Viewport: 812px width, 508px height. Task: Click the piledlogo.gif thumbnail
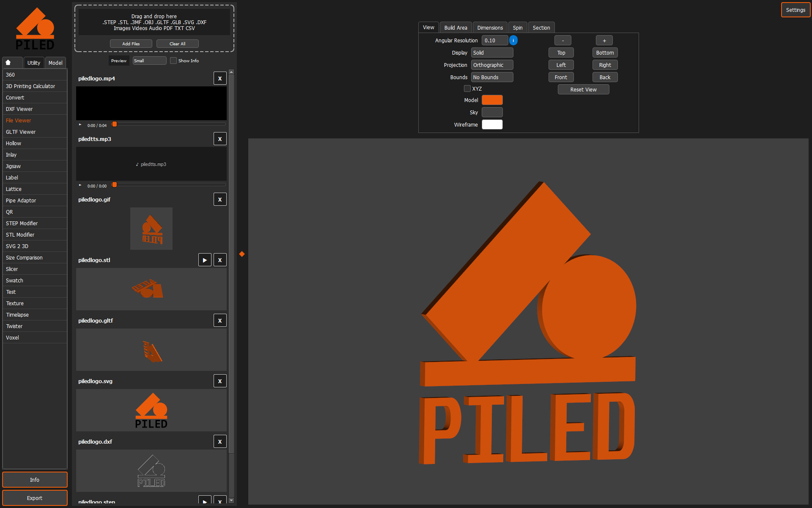pyautogui.click(x=151, y=229)
